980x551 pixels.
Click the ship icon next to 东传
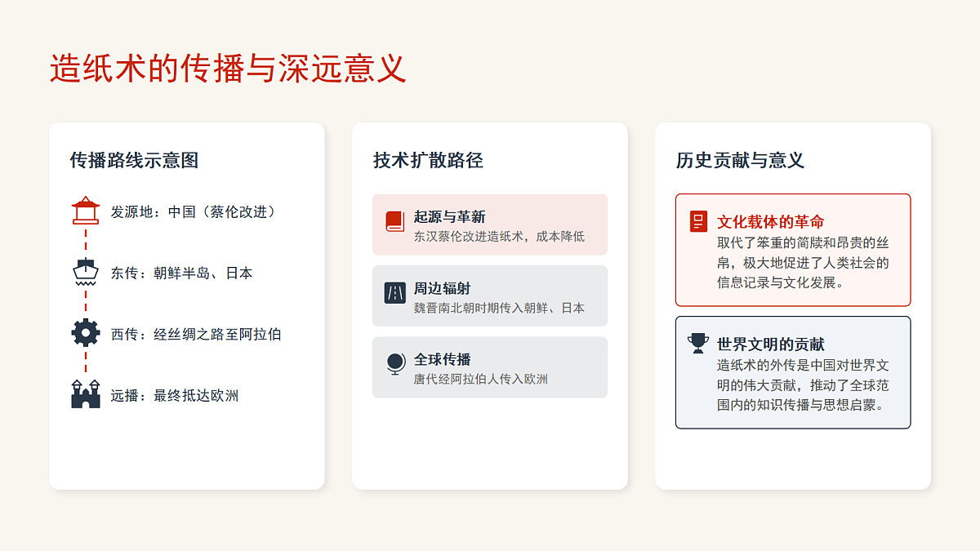(85, 272)
